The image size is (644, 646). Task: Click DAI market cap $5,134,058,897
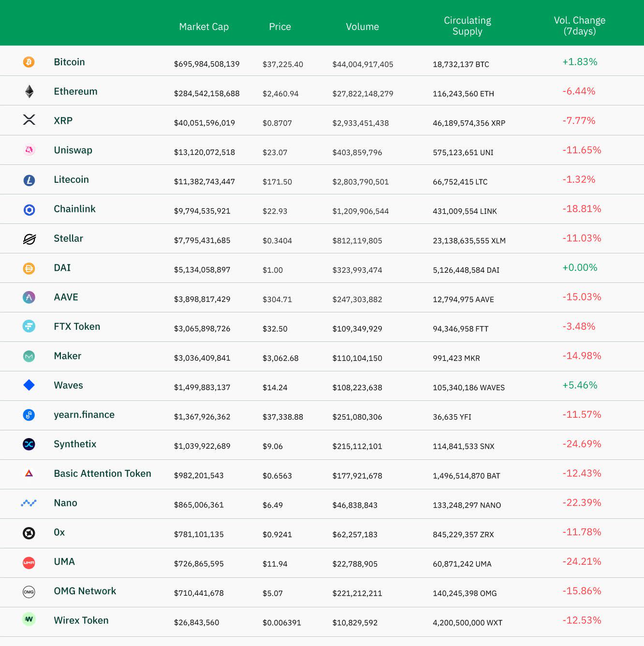point(202,270)
